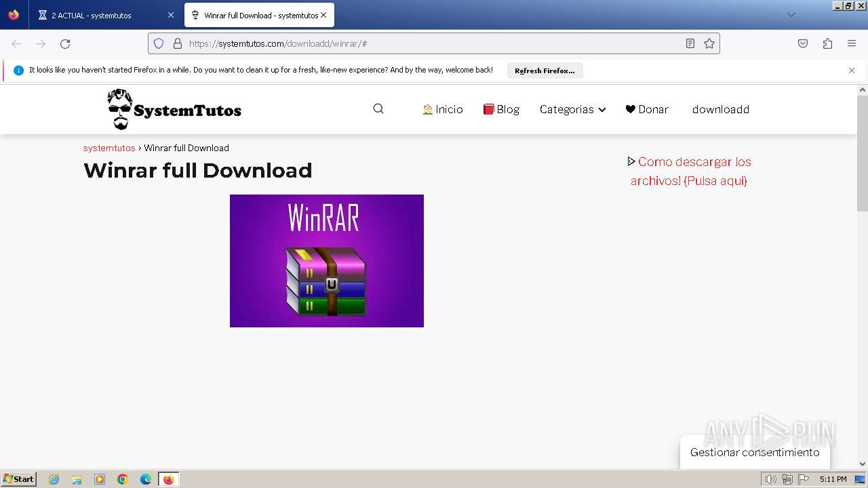Go to Inicio in the navigation menu
This screenshot has width=868, height=488.
pos(443,109)
